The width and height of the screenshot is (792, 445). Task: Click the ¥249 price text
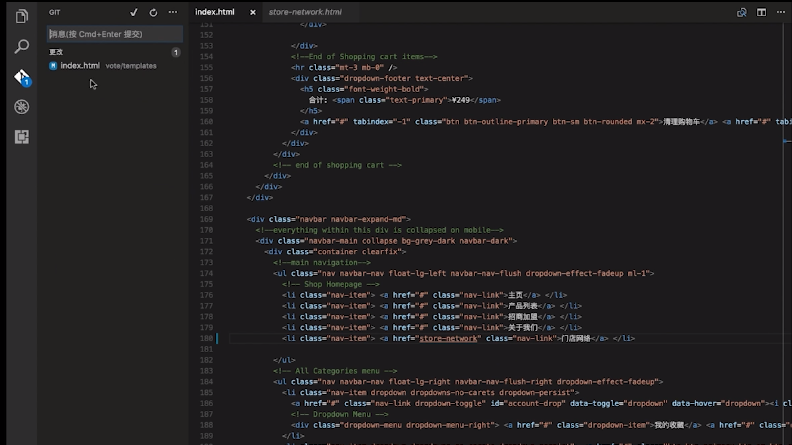tap(461, 100)
